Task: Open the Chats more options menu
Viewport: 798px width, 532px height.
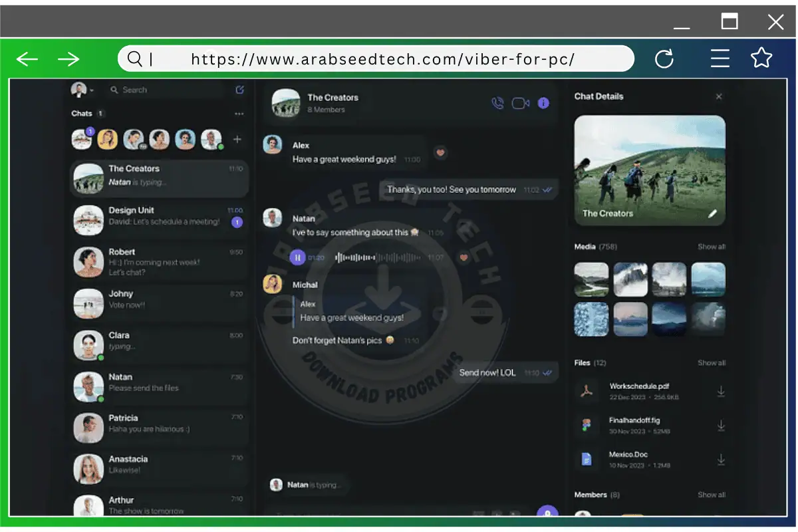Action: (x=239, y=114)
